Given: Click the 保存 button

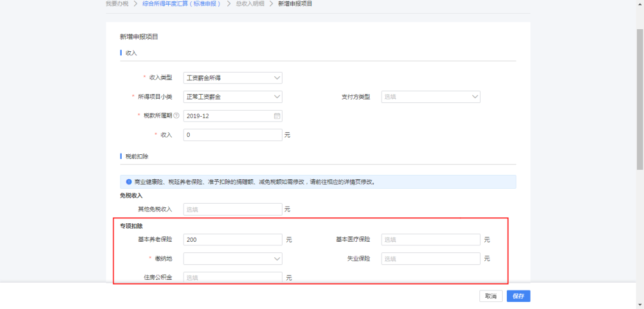Looking at the screenshot, I should pyautogui.click(x=518, y=296).
